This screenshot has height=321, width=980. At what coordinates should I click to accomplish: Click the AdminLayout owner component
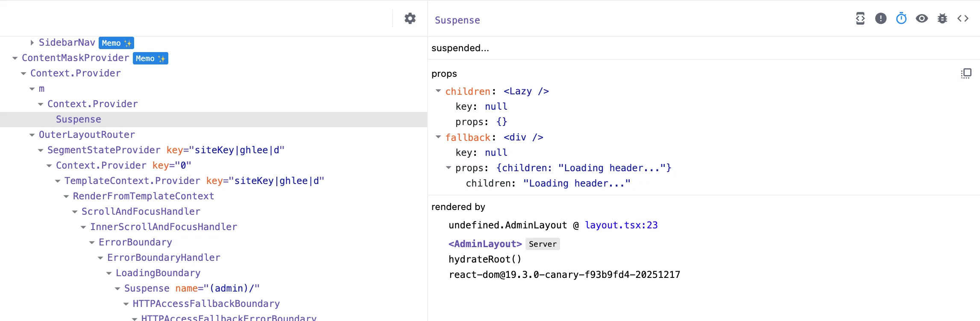tap(485, 244)
